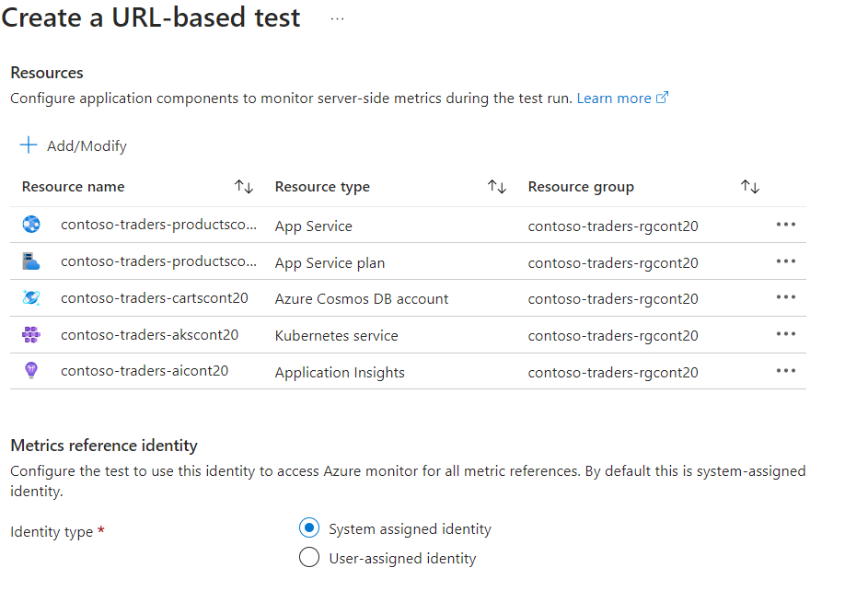Open the ellipsis beside the page title
The image size is (868, 591).
336,17
